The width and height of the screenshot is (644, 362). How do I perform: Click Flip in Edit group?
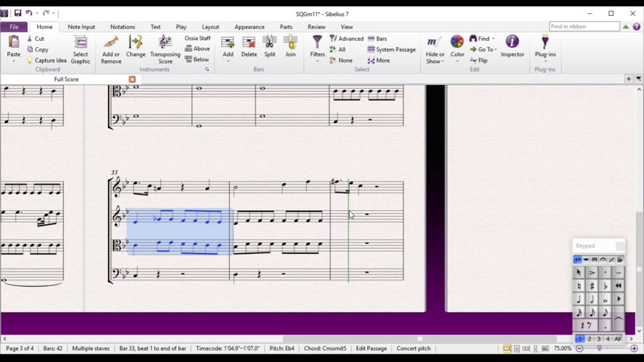pos(478,60)
